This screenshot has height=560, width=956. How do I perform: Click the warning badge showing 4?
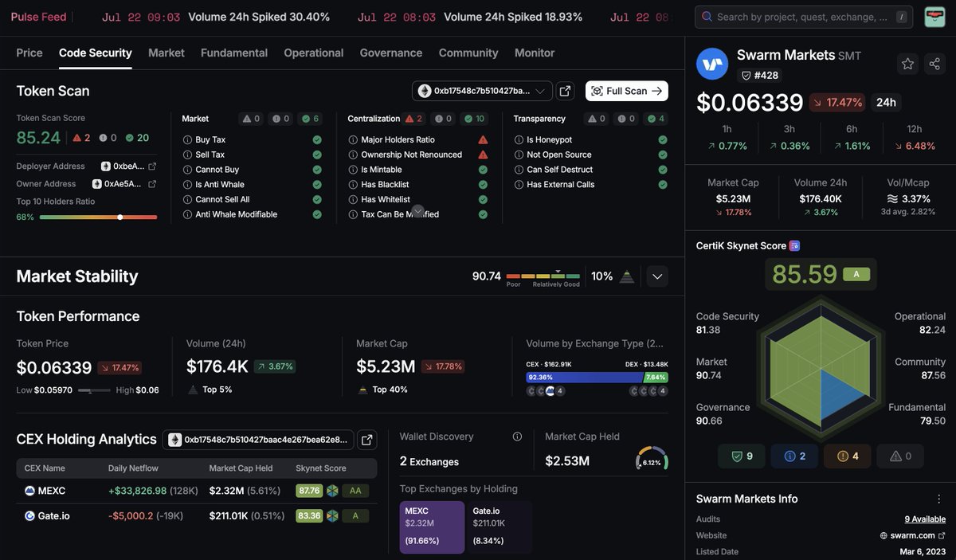click(848, 456)
